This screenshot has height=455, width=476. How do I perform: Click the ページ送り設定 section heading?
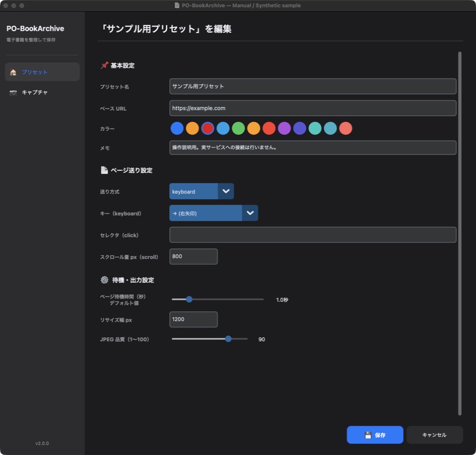pyautogui.click(x=131, y=171)
